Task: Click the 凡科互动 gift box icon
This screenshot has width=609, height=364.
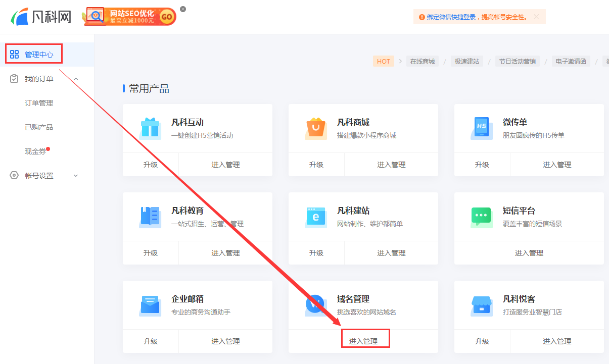Action: pyautogui.click(x=150, y=128)
